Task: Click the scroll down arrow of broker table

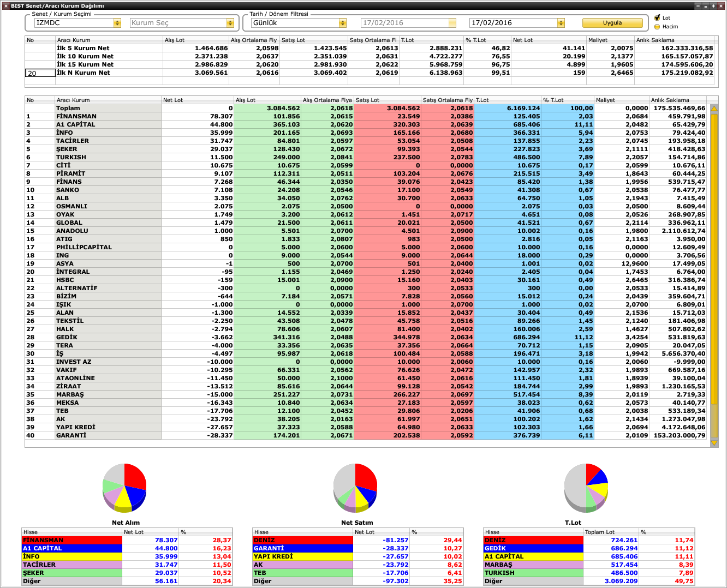Action: [714, 443]
